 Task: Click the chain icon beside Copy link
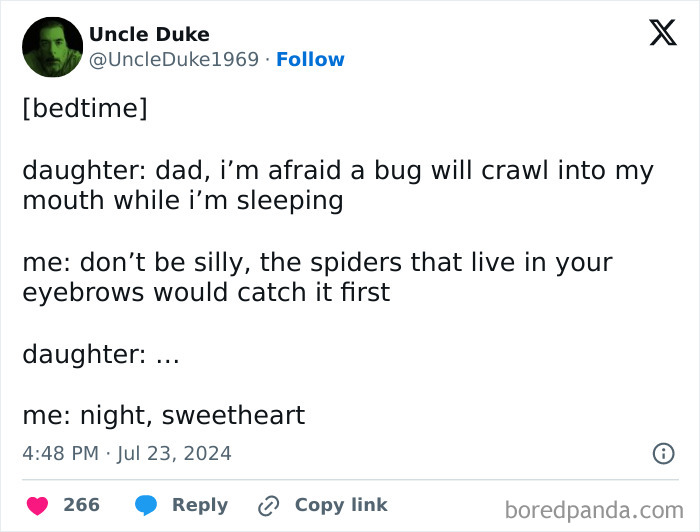(267, 505)
